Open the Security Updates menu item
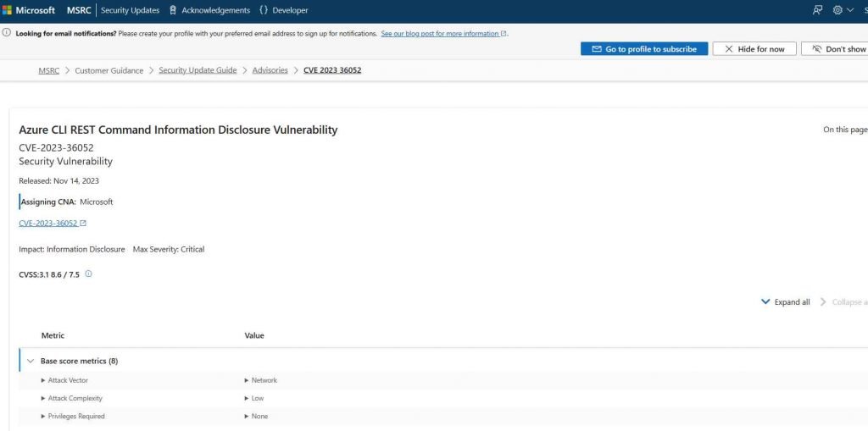The image size is (868, 431). 130,10
